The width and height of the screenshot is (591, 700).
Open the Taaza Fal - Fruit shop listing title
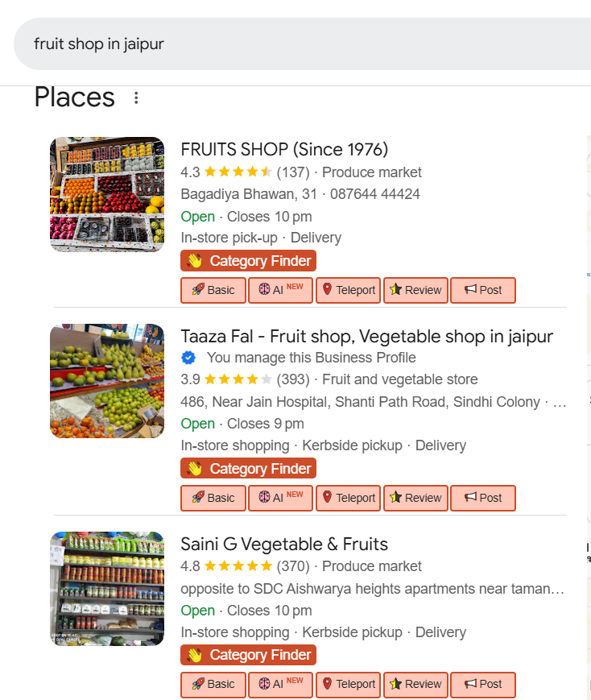[x=366, y=336]
